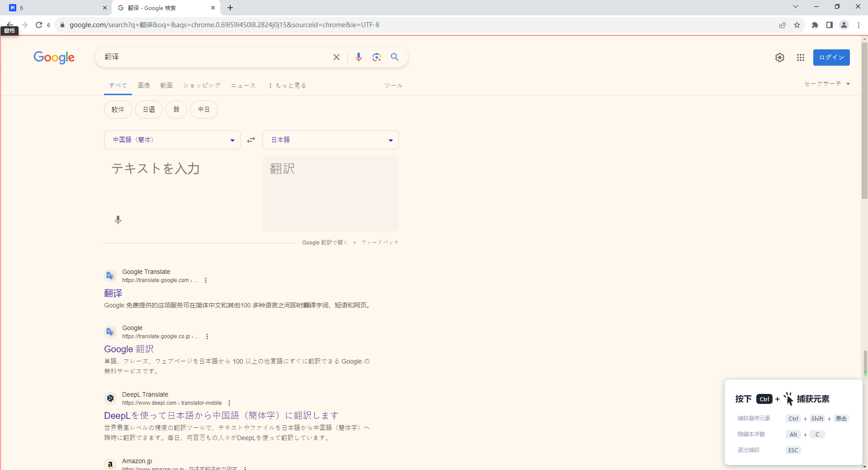Image resolution: width=868 pixels, height=470 pixels.
Task: Click the blue search magnifier icon
Action: [x=394, y=57]
